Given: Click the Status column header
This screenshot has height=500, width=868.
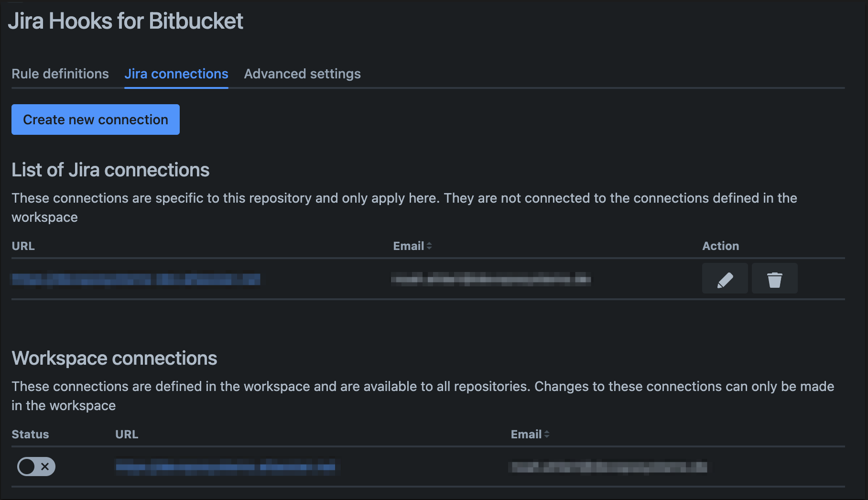Looking at the screenshot, I should [x=30, y=434].
